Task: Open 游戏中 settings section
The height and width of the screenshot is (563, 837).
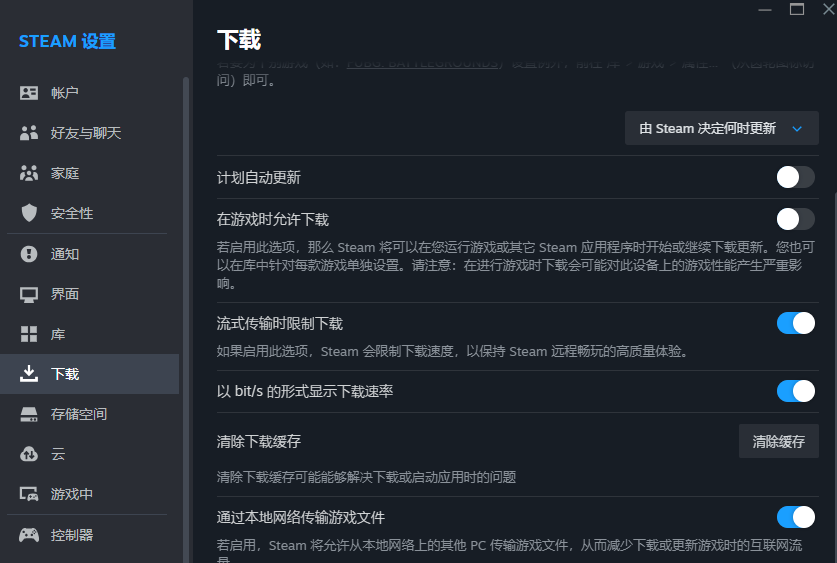Action: coord(89,494)
